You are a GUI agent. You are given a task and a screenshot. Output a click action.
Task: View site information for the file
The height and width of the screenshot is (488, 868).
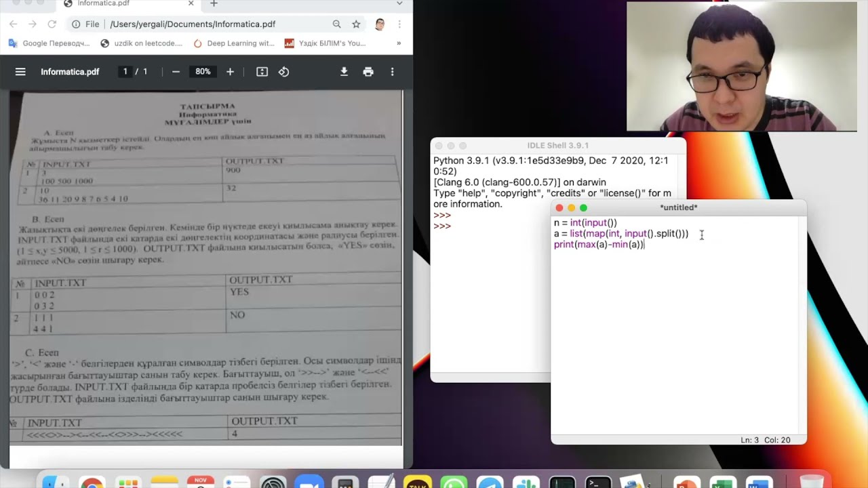77,24
